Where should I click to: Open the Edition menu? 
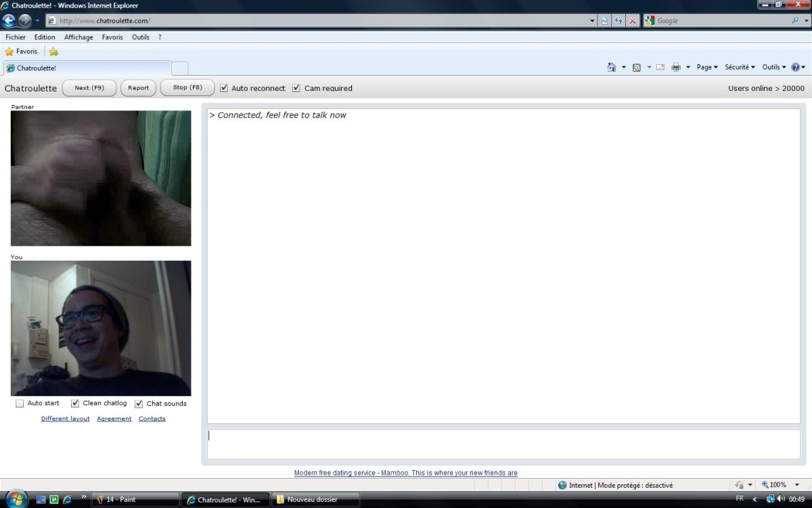[45, 37]
